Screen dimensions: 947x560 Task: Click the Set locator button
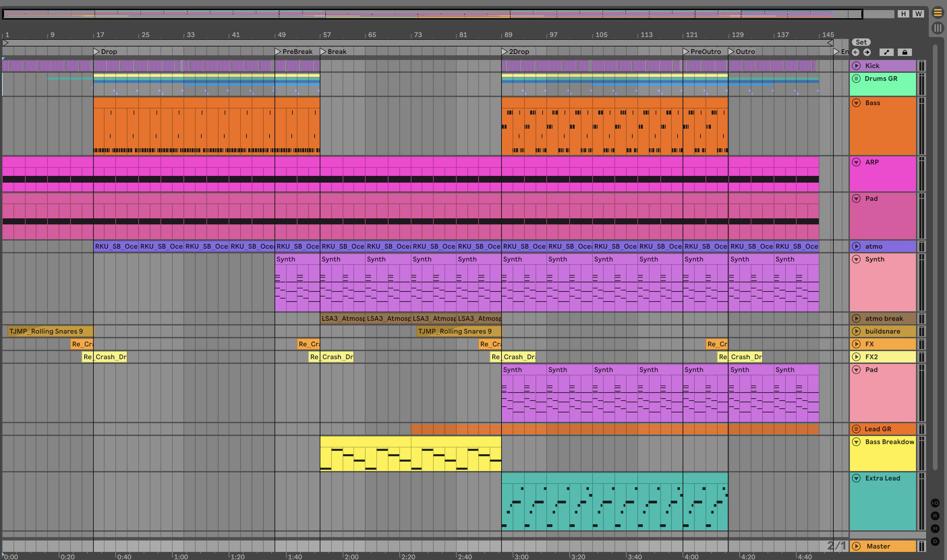[861, 42]
